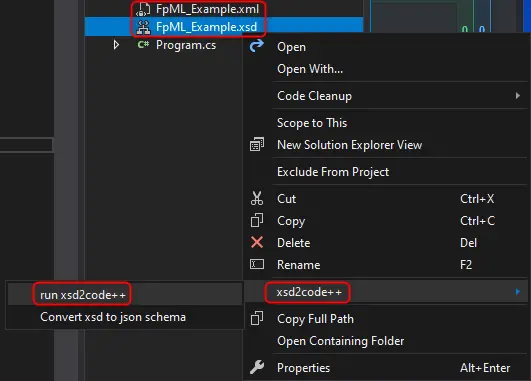Expand the xsd2code++ submenu arrow
The image size is (531, 381).
(x=517, y=292)
